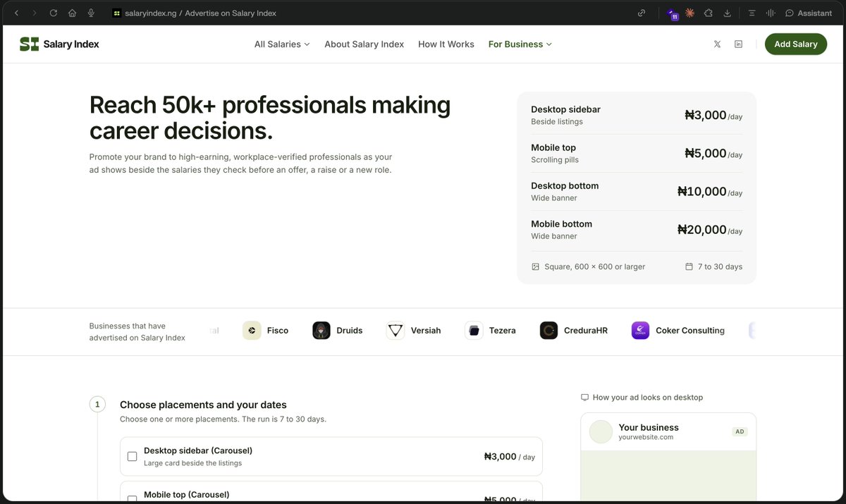846x504 pixels.
Task: Click 'yourwebsite.com' in the ad preview
Action: pyautogui.click(x=646, y=437)
